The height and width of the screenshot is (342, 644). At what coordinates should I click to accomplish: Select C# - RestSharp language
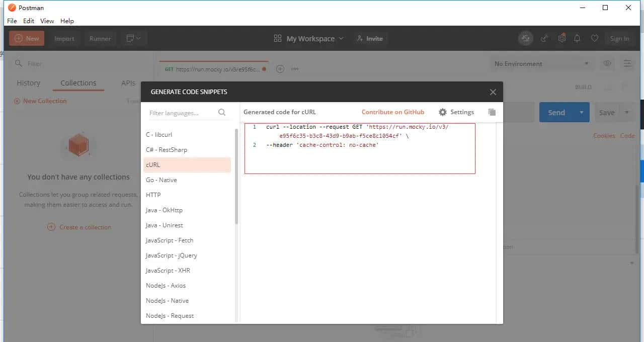click(x=187, y=150)
